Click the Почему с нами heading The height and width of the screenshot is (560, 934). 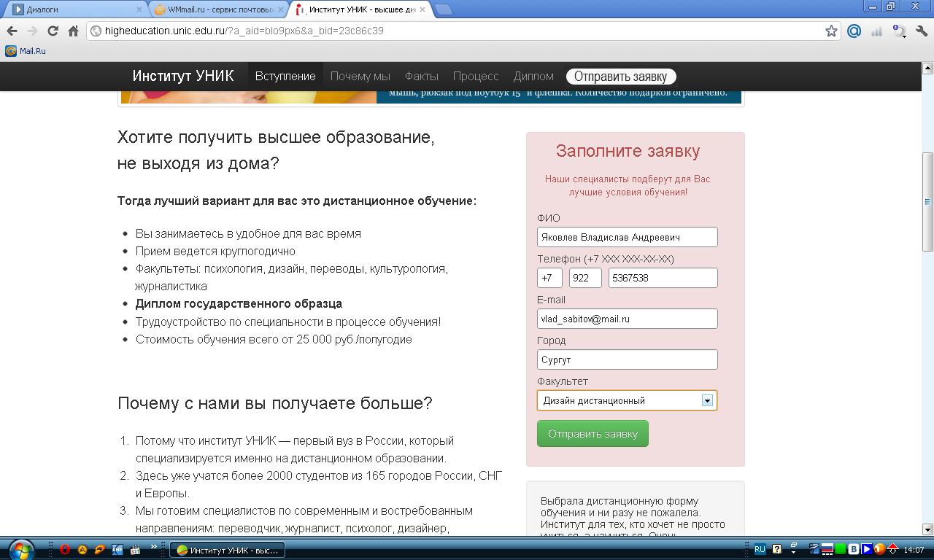275,403
